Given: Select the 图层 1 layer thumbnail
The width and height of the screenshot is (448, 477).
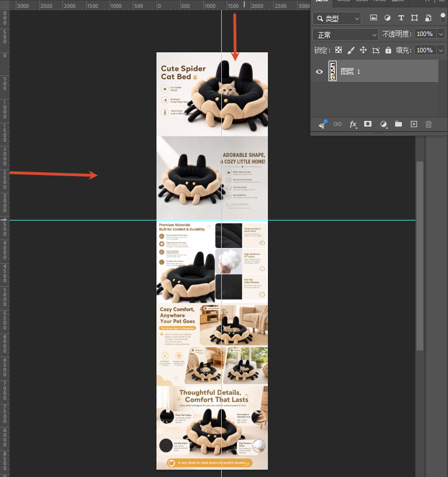Looking at the screenshot, I should click(333, 71).
